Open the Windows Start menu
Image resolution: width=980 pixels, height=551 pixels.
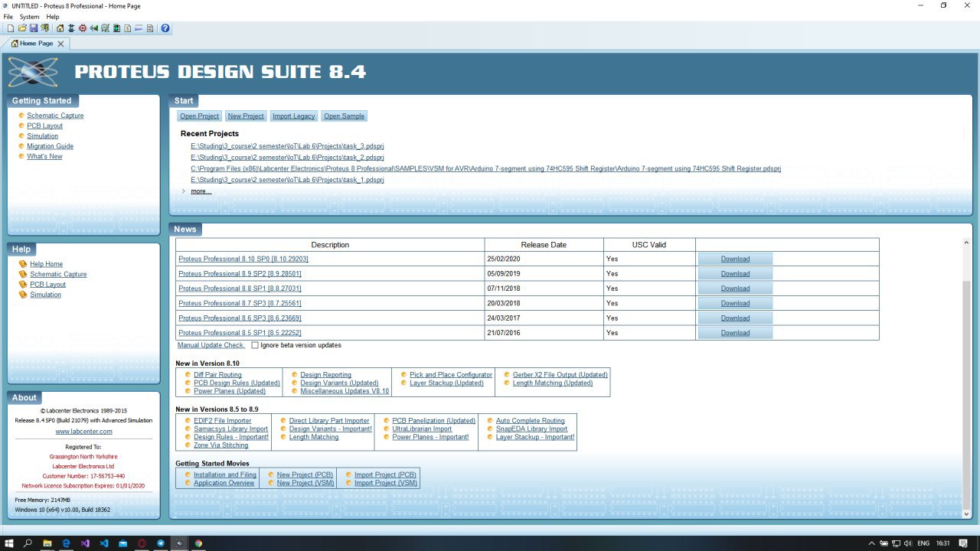9,543
